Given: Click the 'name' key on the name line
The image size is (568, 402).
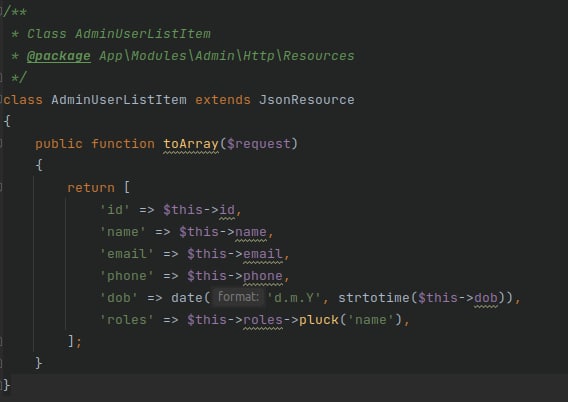Looking at the screenshot, I should pyautogui.click(x=122, y=232).
